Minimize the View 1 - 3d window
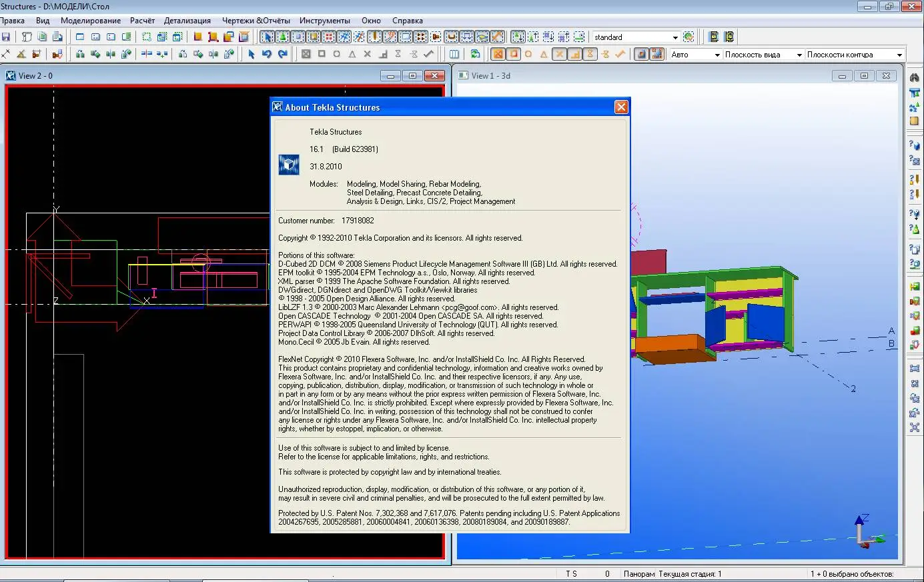Screen dimensions: 924x582 (842, 76)
